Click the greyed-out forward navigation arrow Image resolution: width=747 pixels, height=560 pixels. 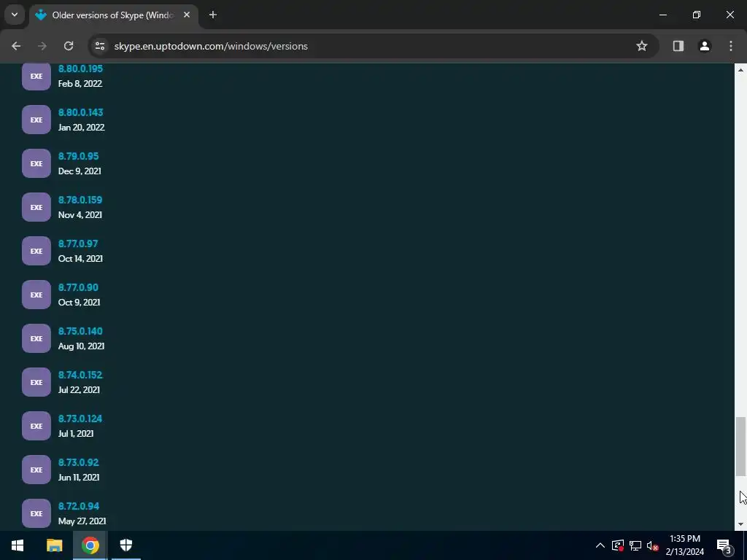[x=42, y=46]
